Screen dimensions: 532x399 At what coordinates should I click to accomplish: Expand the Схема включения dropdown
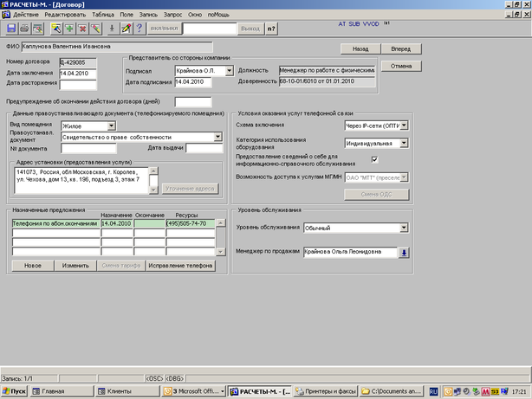tap(403, 125)
